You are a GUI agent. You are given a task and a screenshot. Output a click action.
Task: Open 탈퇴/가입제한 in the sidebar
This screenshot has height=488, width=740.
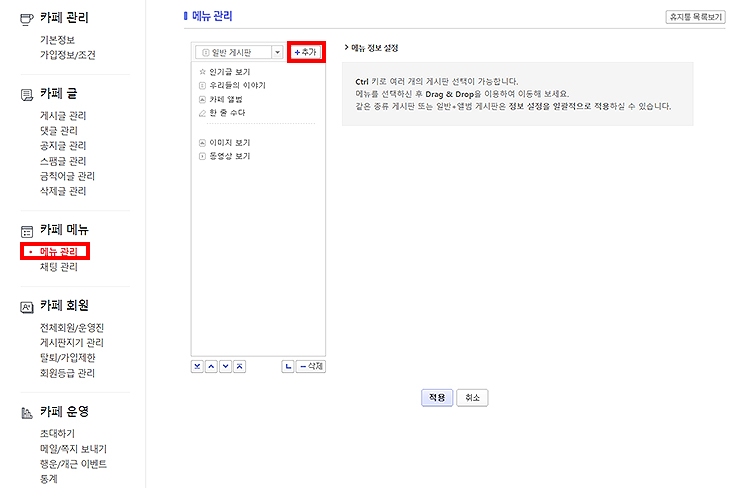point(67,358)
